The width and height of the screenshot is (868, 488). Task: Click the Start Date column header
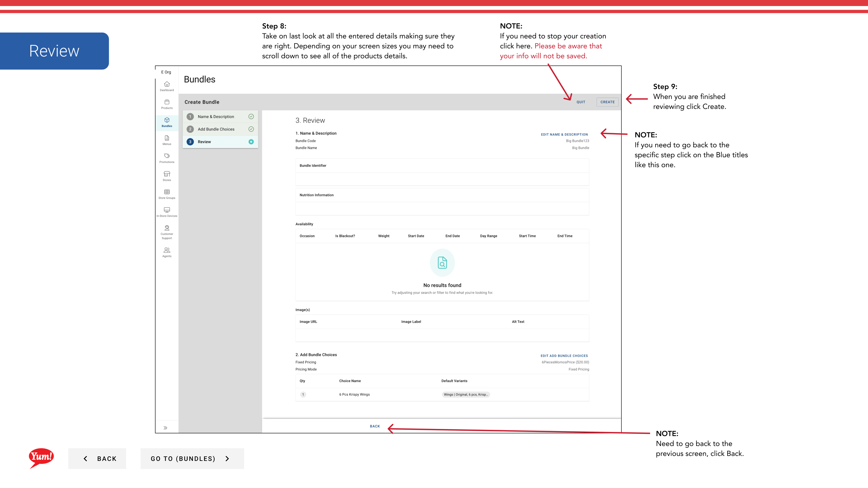tap(416, 236)
